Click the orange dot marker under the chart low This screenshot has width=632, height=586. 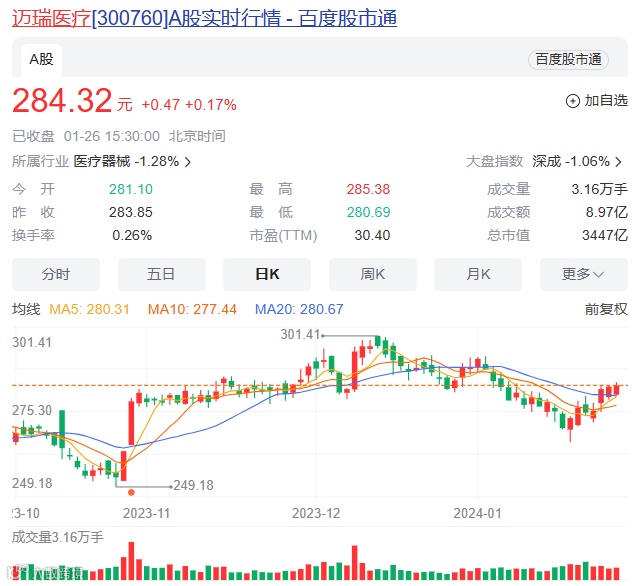tap(131, 492)
